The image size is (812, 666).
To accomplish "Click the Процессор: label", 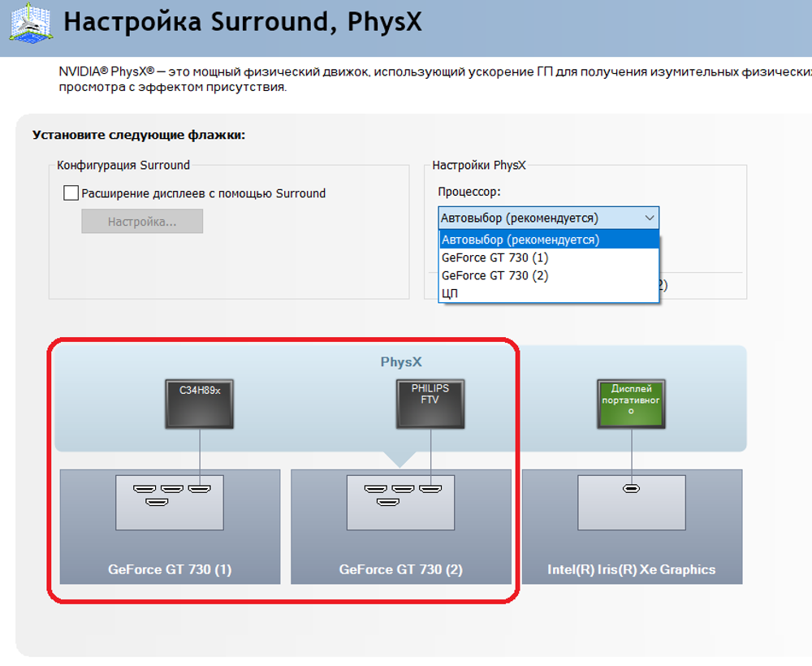I will [469, 192].
